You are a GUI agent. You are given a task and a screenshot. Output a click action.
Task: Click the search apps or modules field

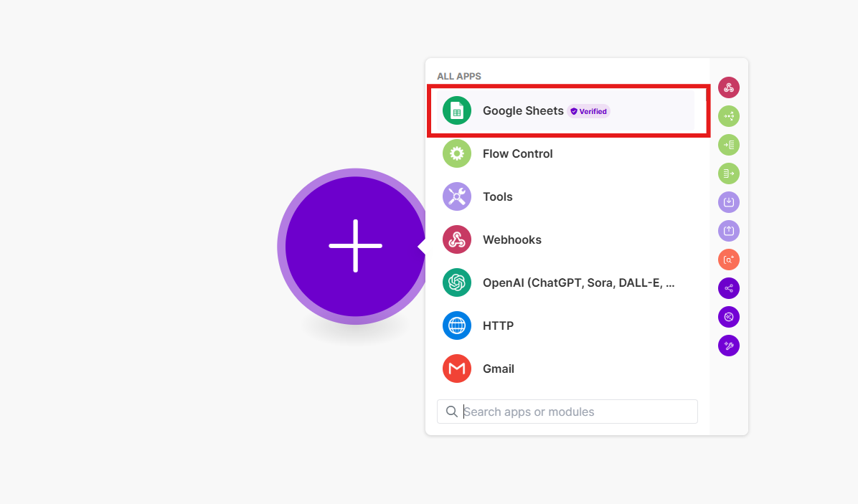(567, 412)
